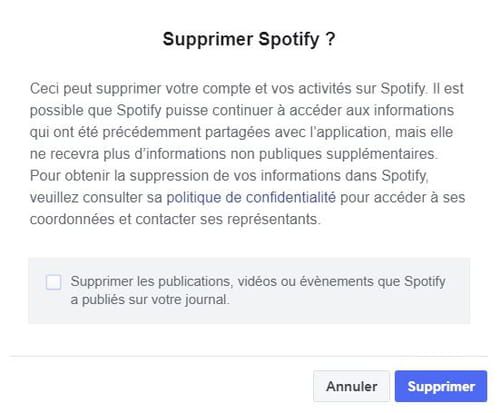Screen dimensions: 500x413
Task: Click the word 'Spotify' in the checkbox label
Action: click(425, 282)
